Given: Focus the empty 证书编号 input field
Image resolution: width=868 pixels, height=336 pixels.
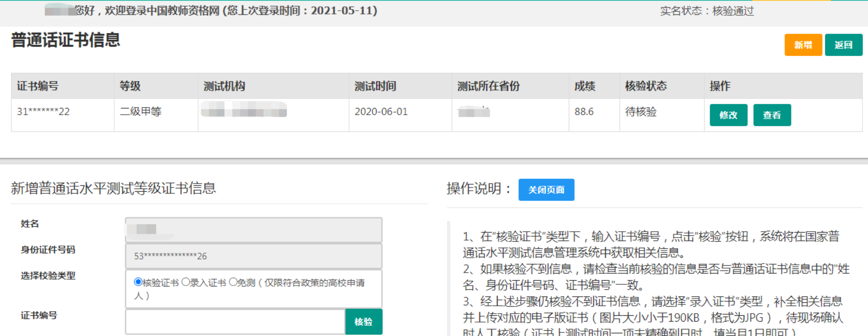Looking at the screenshot, I should (235, 322).
